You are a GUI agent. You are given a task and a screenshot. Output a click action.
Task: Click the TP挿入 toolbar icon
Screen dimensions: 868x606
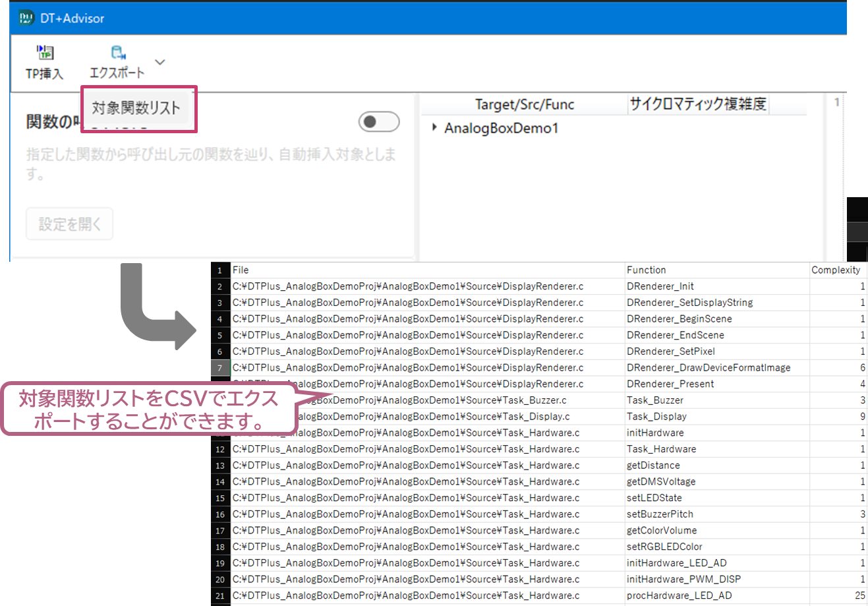click(x=45, y=53)
